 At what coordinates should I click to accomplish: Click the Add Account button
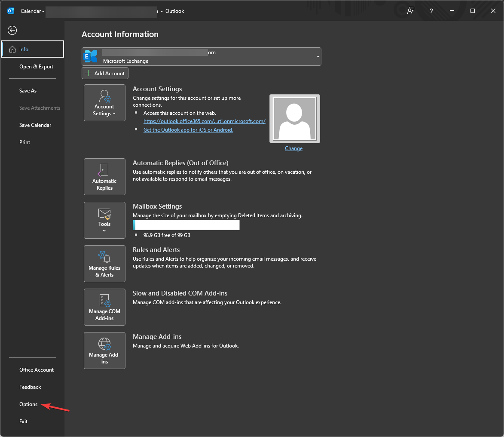pos(105,73)
